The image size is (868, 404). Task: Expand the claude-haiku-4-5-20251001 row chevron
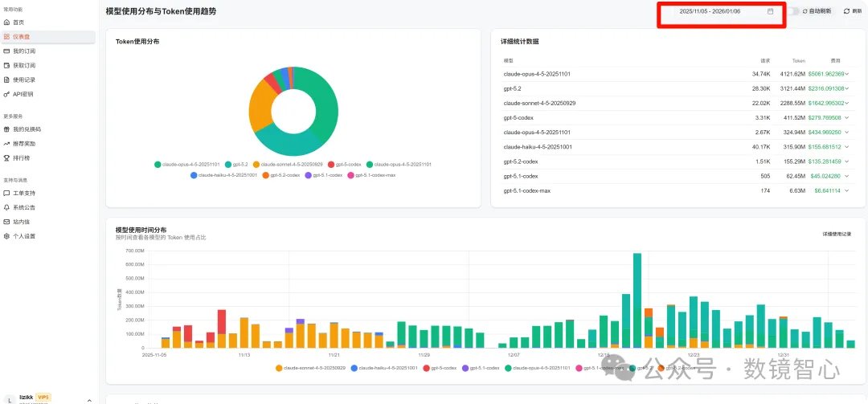848,147
